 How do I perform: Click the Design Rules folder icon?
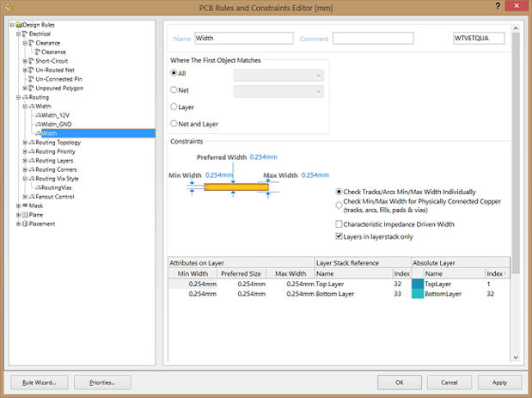pos(18,24)
